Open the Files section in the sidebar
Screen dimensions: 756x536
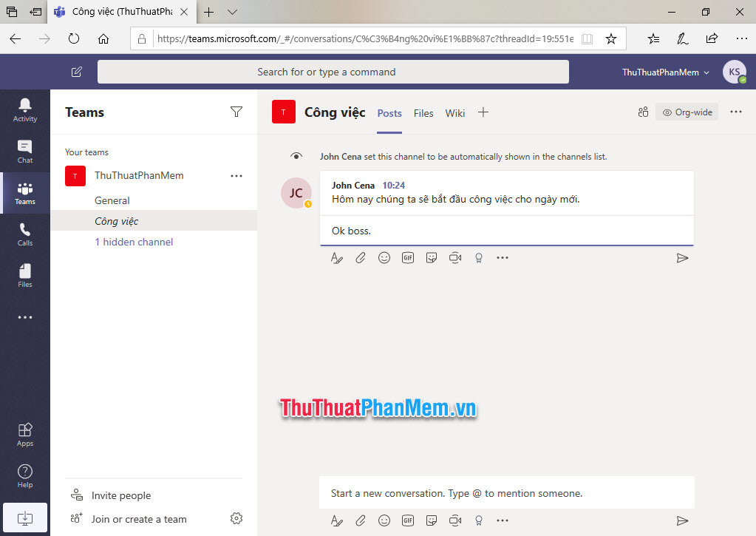point(24,276)
